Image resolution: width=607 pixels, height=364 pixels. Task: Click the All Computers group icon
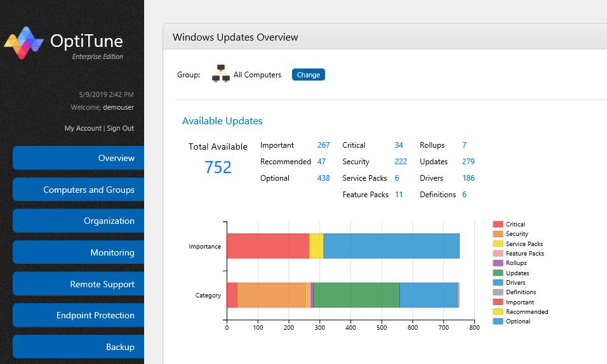[222, 74]
